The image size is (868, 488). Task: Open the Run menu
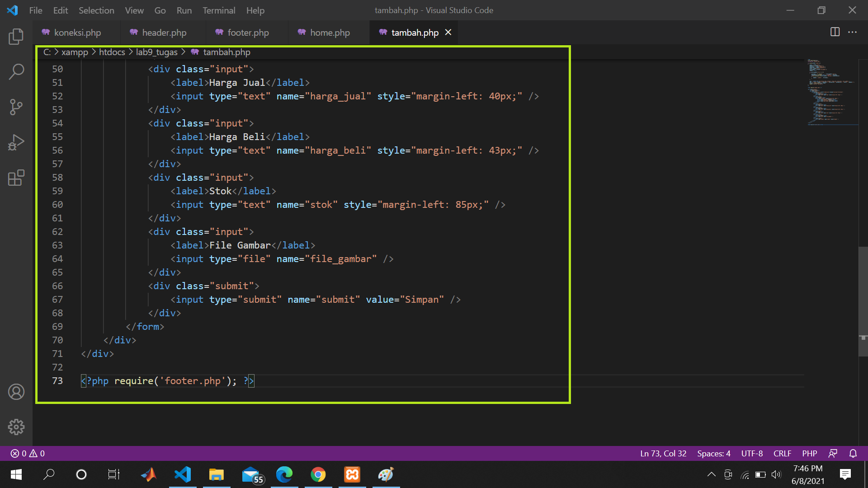pos(184,10)
